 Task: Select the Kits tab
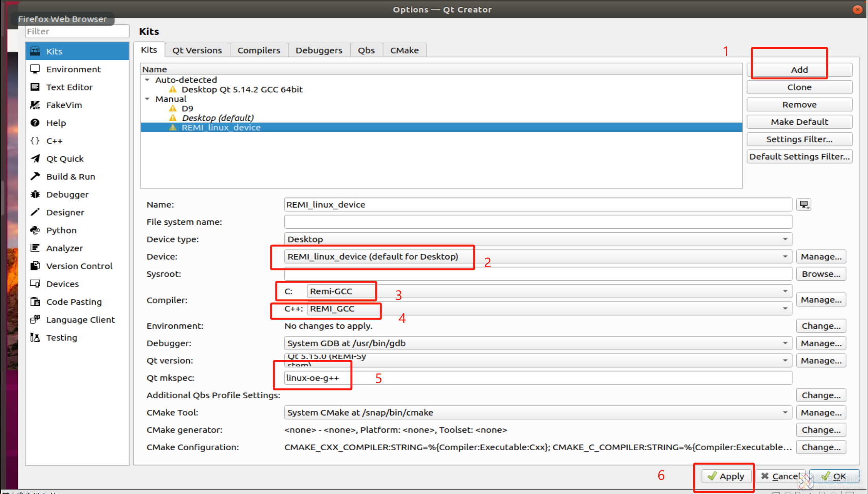coord(149,50)
